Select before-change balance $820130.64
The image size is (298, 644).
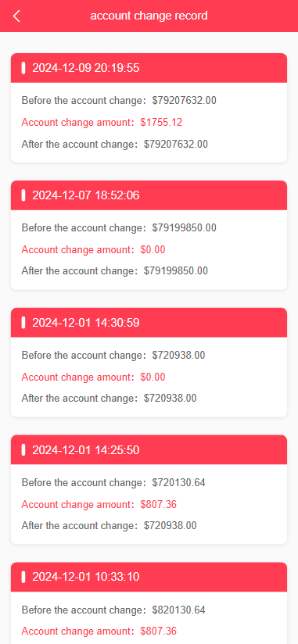point(179,610)
